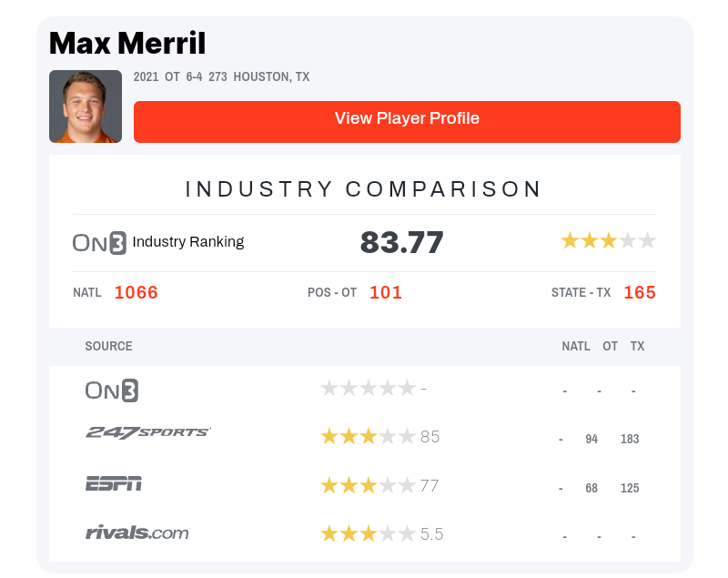
Task: Click the On3 logo beside Industry Ranking
Action: point(99,242)
